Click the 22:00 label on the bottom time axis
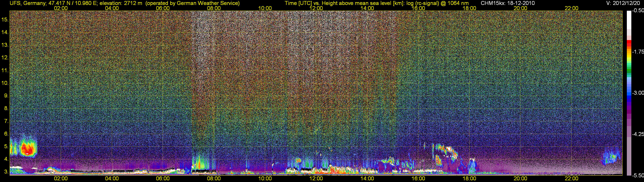Screen dimensions: 644x182 tap(571, 179)
